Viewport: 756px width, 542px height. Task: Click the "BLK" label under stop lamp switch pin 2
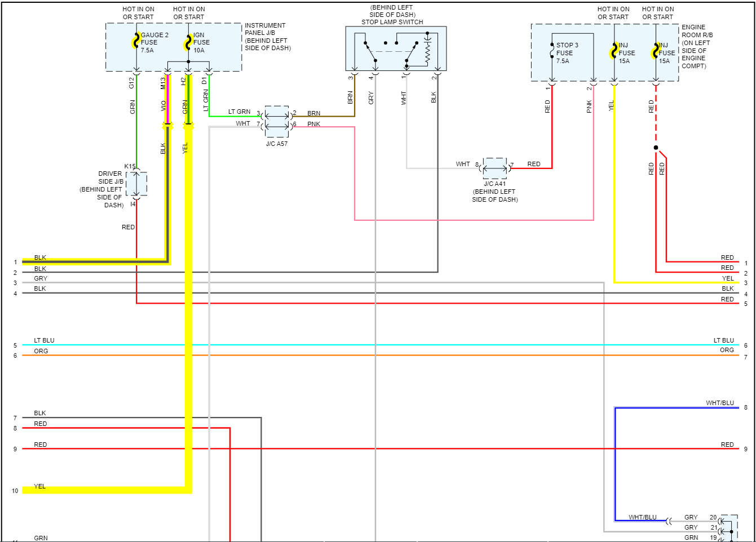click(434, 97)
